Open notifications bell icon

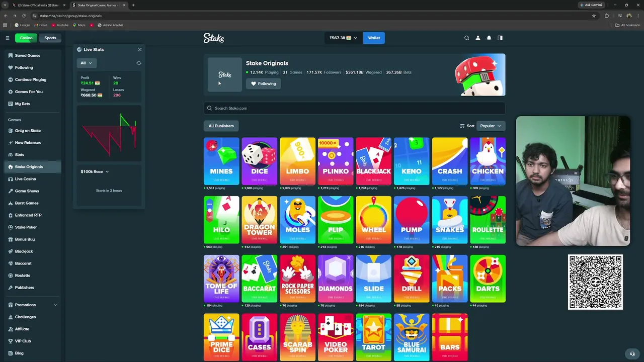point(489,38)
